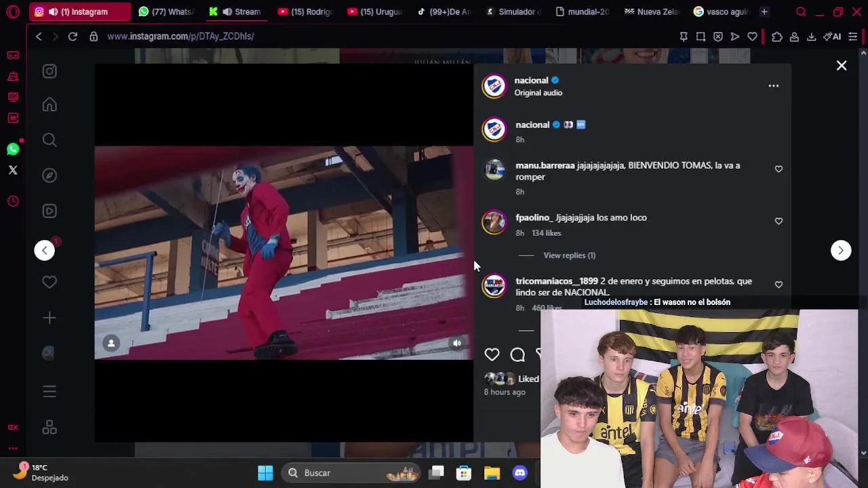Open the browser downloads icon
The image size is (868, 488).
811,37
